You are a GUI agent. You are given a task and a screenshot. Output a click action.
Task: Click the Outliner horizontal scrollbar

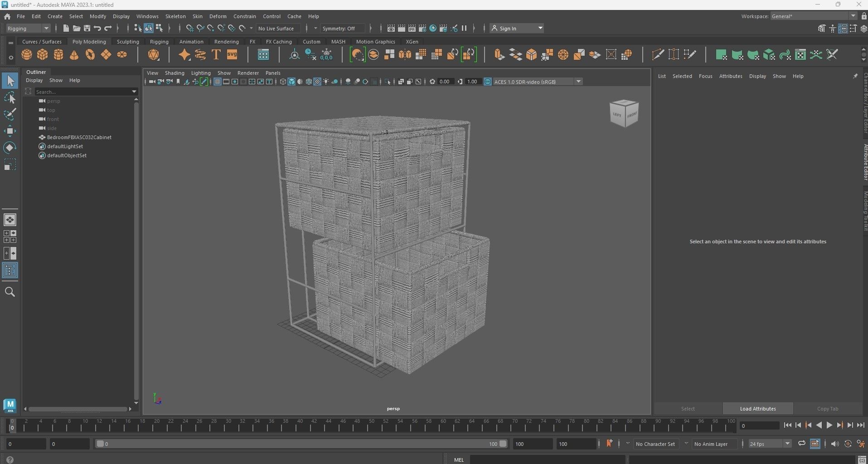(78, 409)
